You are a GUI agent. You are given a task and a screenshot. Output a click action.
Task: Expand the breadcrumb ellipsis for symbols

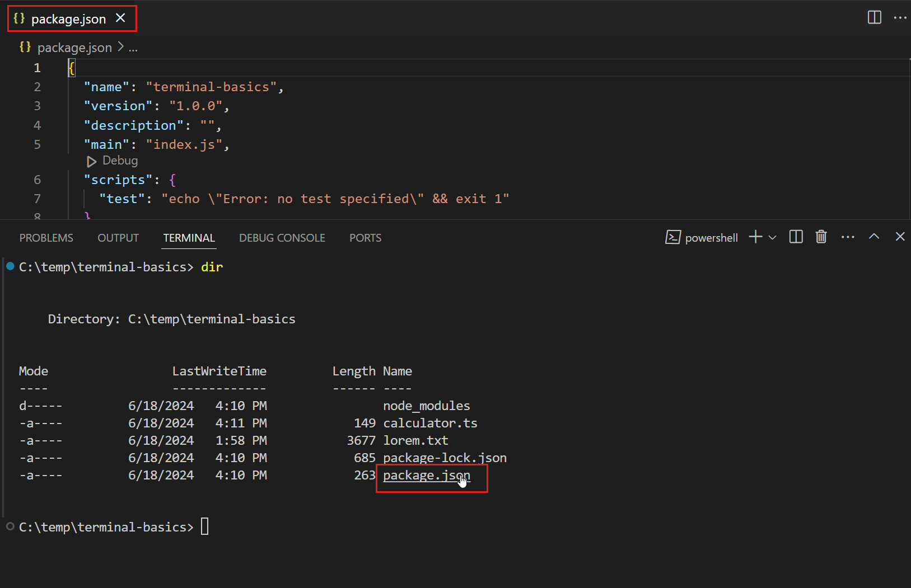click(x=133, y=48)
